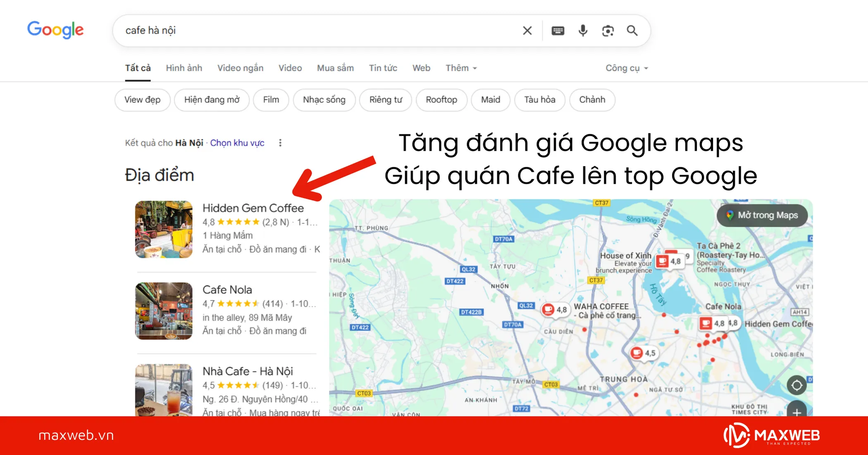Screen dimensions: 868x455
Task: Click the Hidden Gem Coffee label on the map
Action: [x=778, y=324]
